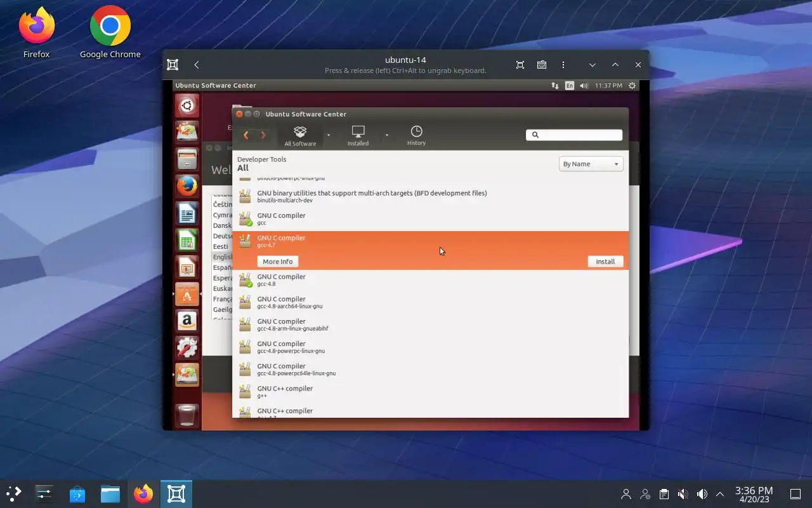The width and height of the screenshot is (812, 508).
Task: Click the binutils-multiarch-dev package icon
Action: pyautogui.click(x=245, y=196)
